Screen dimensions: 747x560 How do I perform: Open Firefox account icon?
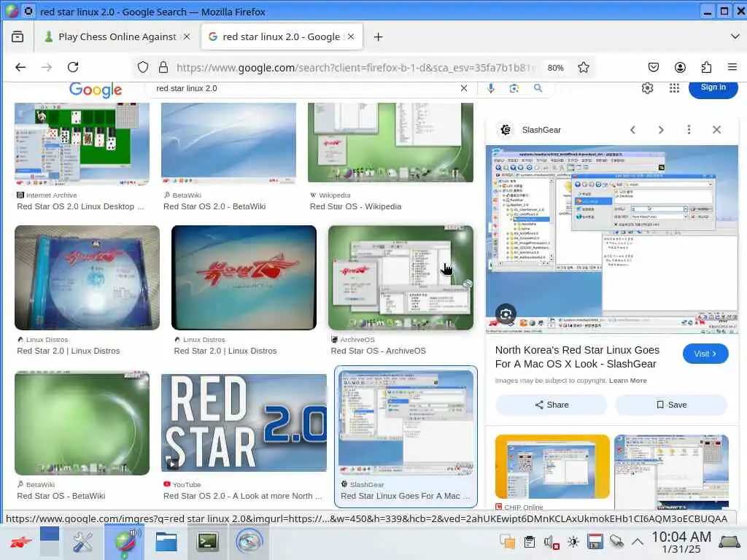pyautogui.click(x=681, y=67)
